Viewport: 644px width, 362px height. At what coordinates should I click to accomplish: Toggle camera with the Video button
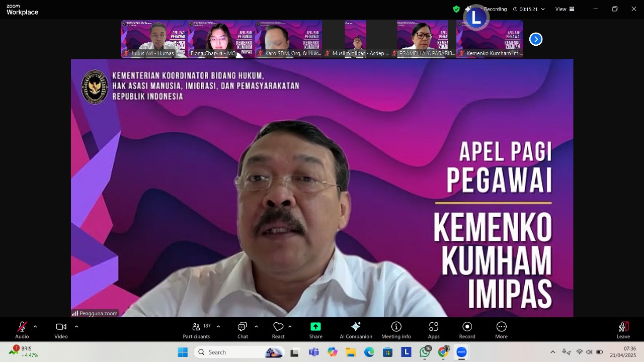(61, 330)
